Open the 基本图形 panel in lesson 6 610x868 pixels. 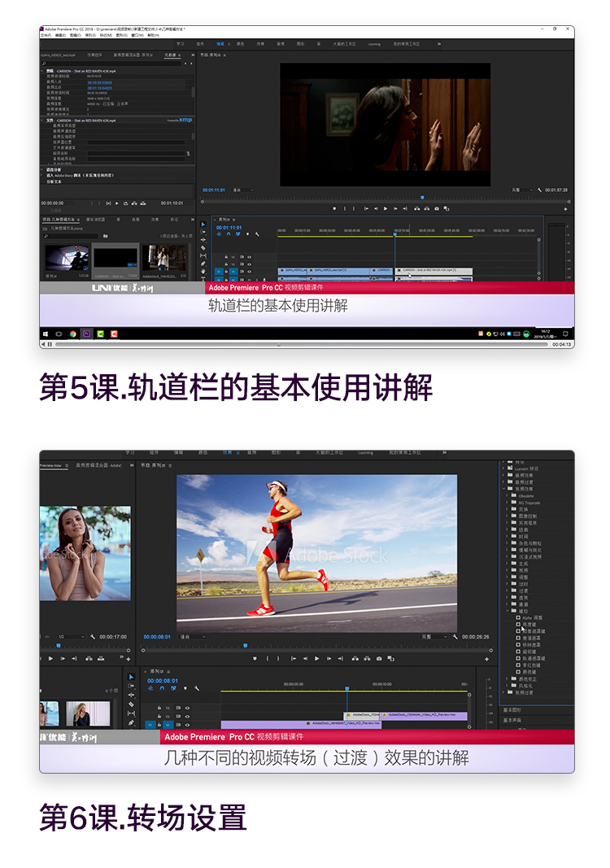(x=512, y=709)
